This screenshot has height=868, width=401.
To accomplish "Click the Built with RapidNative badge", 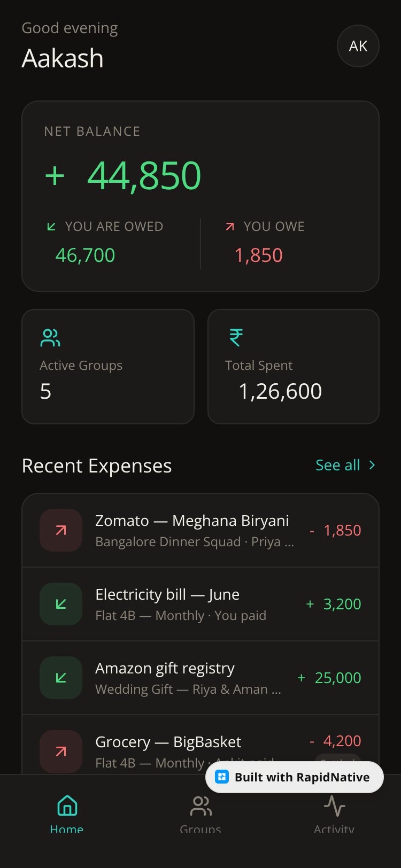I will [x=295, y=777].
